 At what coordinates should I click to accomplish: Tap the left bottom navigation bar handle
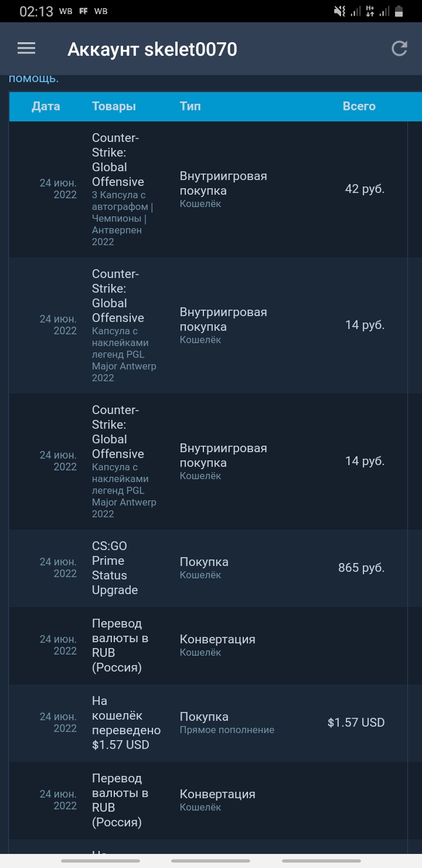click(100, 861)
